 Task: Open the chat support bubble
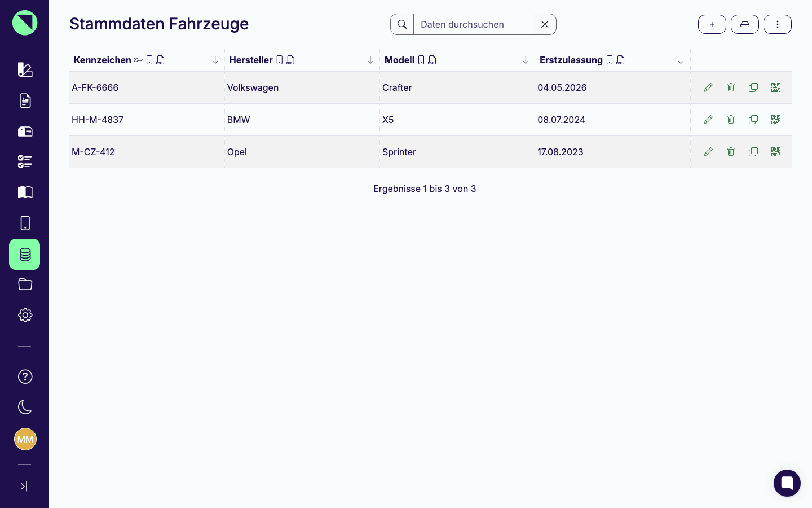[x=787, y=483]
